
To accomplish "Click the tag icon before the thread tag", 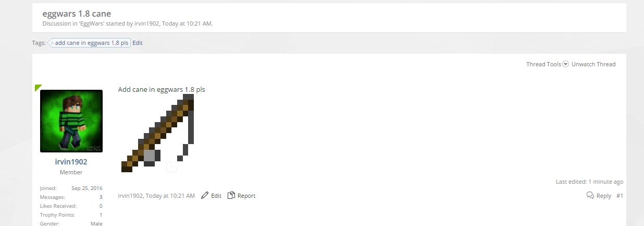I will [x=52, y=43].
